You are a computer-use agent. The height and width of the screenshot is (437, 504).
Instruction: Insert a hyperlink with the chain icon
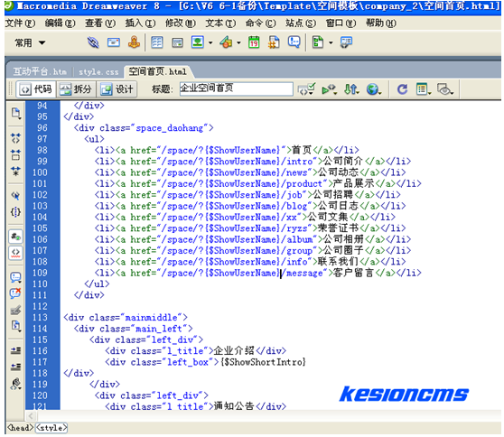(x=93, y=42)
